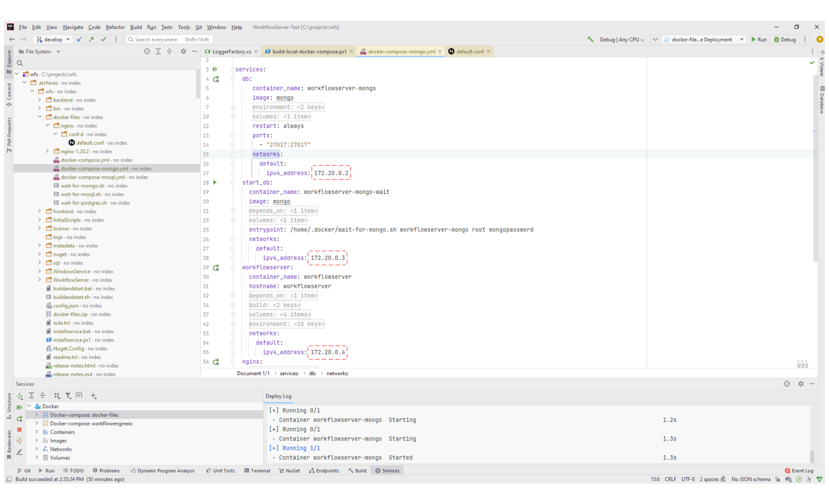This screenshot has height=504, width=829.
Task: Toggle the Explorer tool window
Action: [x=9, y=62]
